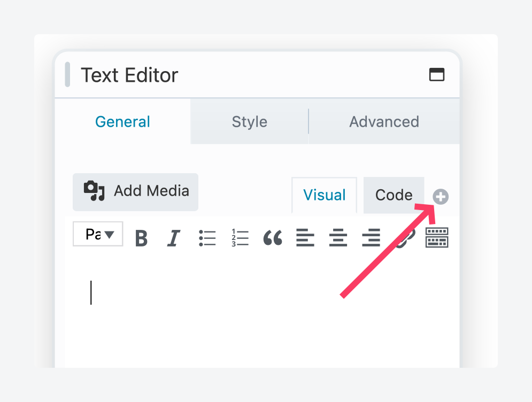Image resolution: width=532 pixels, height=402 pixels.
Task: Select the Visual editor tab
Action: [x=325, y=195]
